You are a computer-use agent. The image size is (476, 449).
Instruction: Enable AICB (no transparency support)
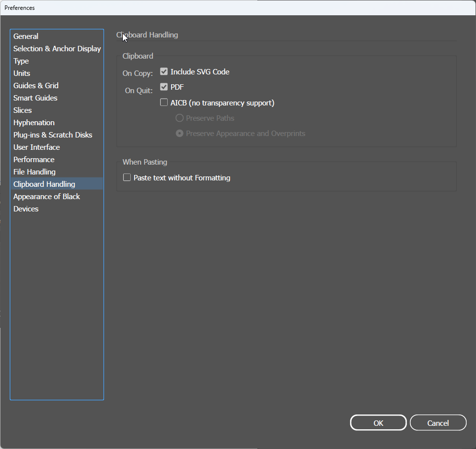[163, 103]
